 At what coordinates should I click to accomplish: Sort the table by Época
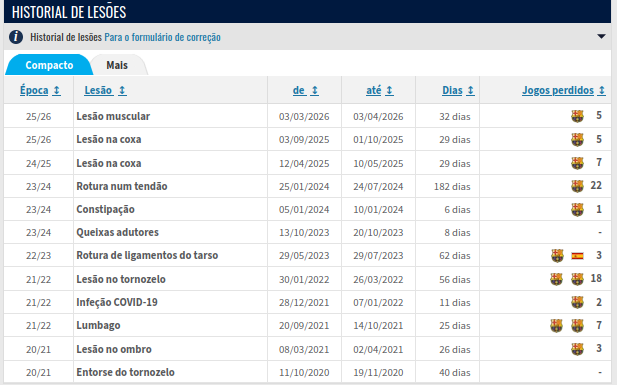[40, 90]
